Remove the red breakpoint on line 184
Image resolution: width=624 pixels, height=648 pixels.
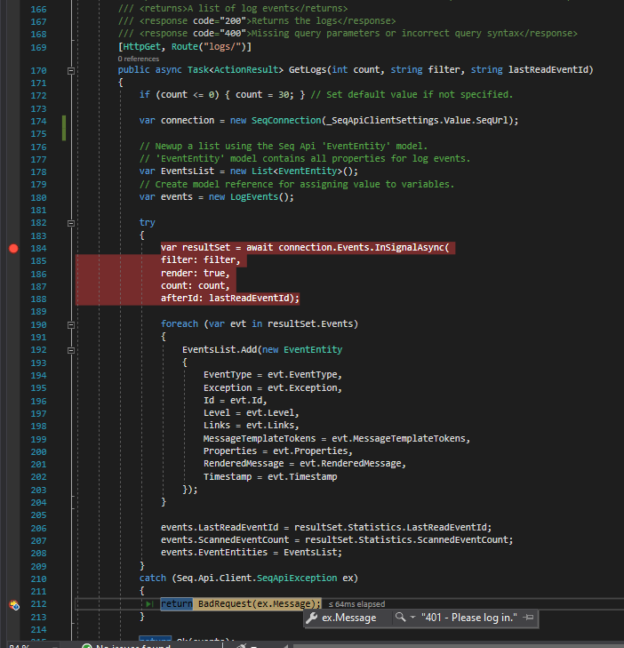click(x=14, y=248)
